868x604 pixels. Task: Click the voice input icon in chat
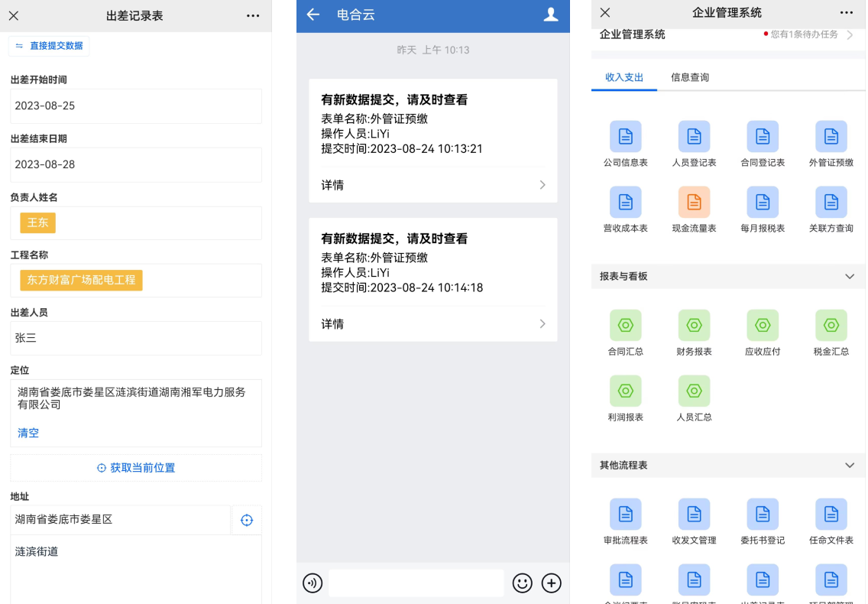tap(313, 583)
